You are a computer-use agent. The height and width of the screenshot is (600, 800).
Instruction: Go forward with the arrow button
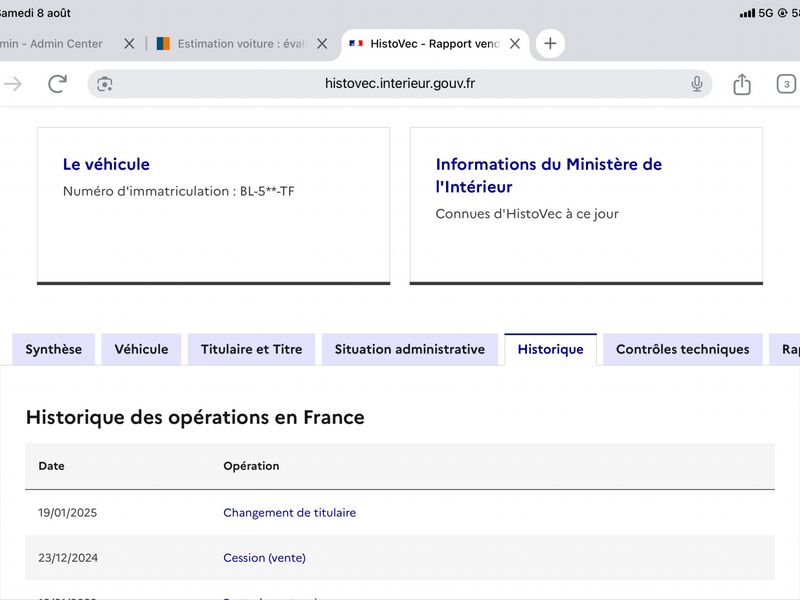(13, 84)
